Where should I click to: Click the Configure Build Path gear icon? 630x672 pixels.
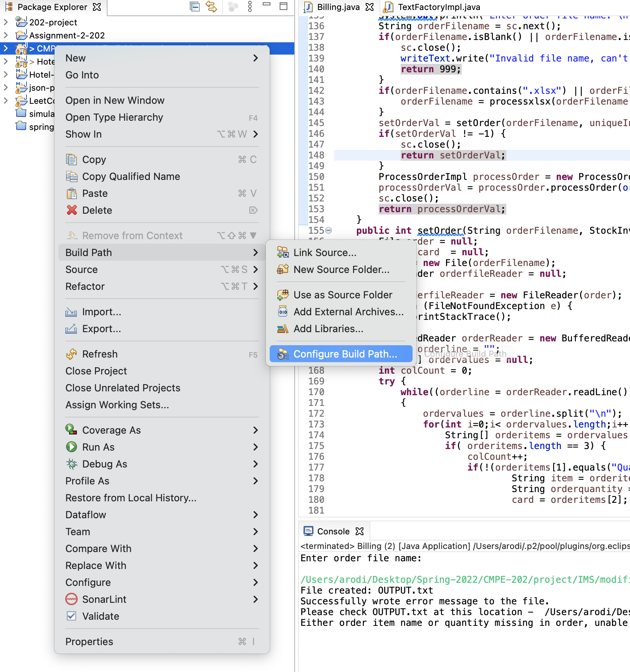click(283, 354)
